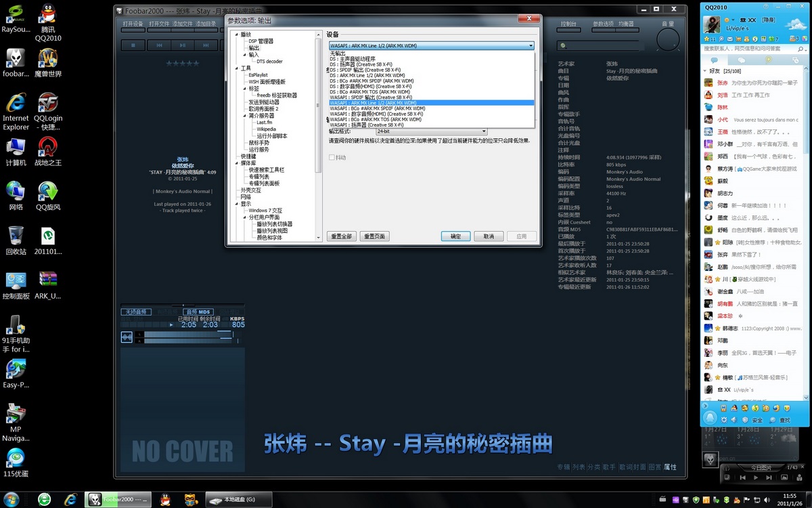Collapse the 标签 tree node
This screenshot has height=508, width=812.
pos(245,89)
